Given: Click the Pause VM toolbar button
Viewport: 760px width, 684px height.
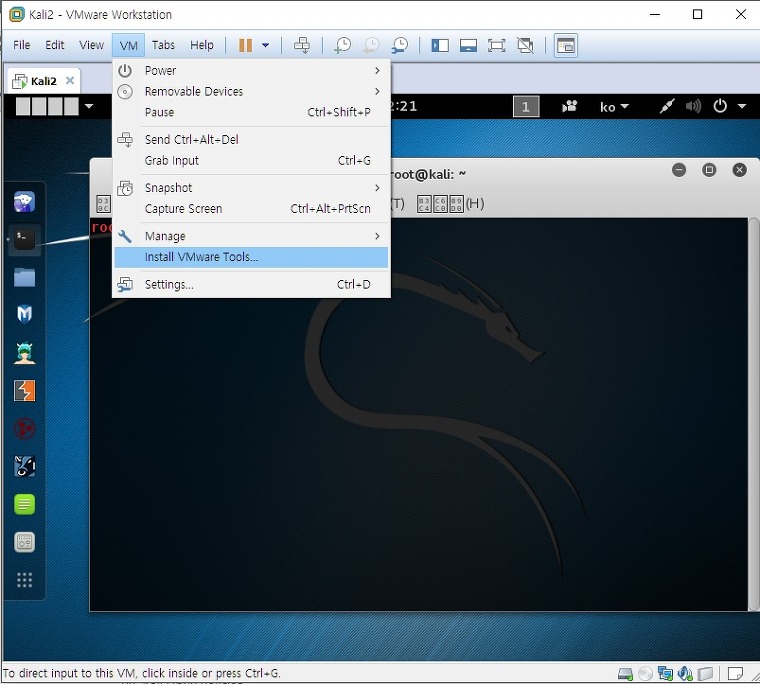Looking at the screenshot, I should pyautogui.click(x=245, y=45).
